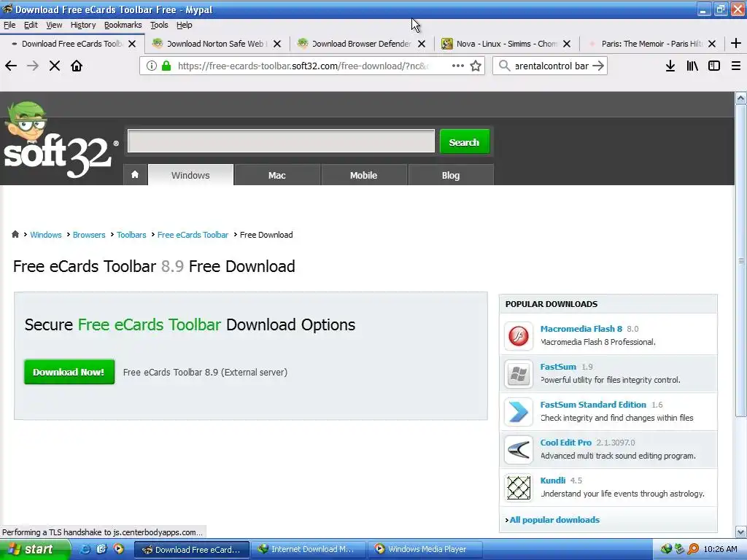This screenshot has width=747, height=560.
Task: Open the hamburger application menu
Action: (x=736, y=66)
